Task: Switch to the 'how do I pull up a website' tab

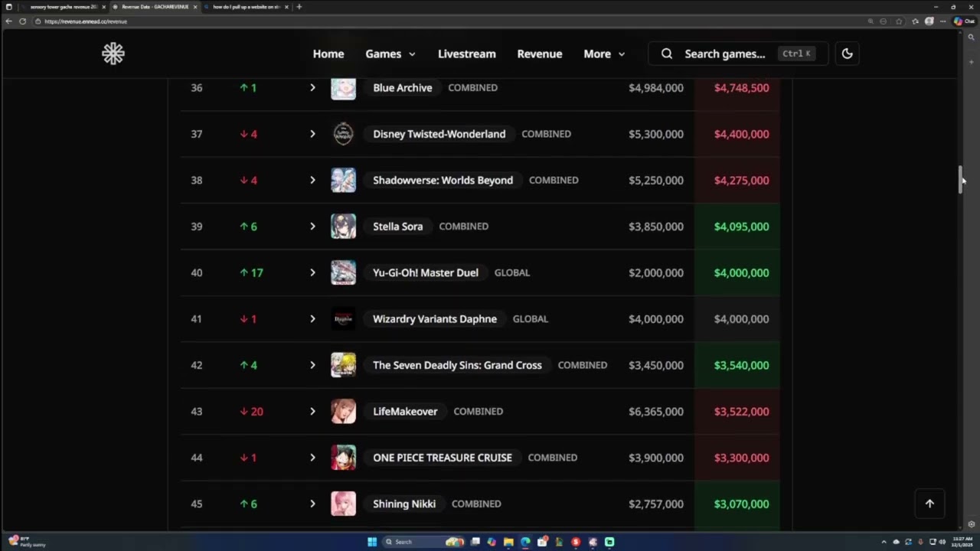Action: tap(245, 7)
